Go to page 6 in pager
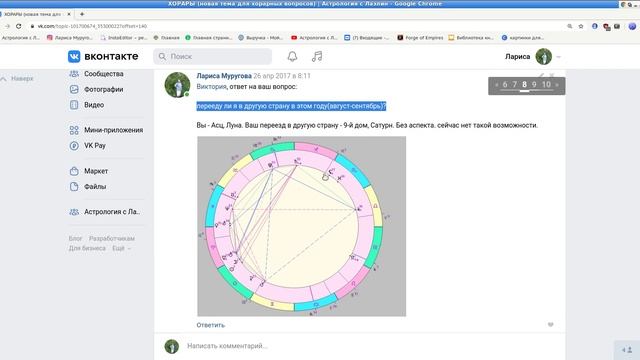This screenshot has width=640, height=360. click(505, 84)
